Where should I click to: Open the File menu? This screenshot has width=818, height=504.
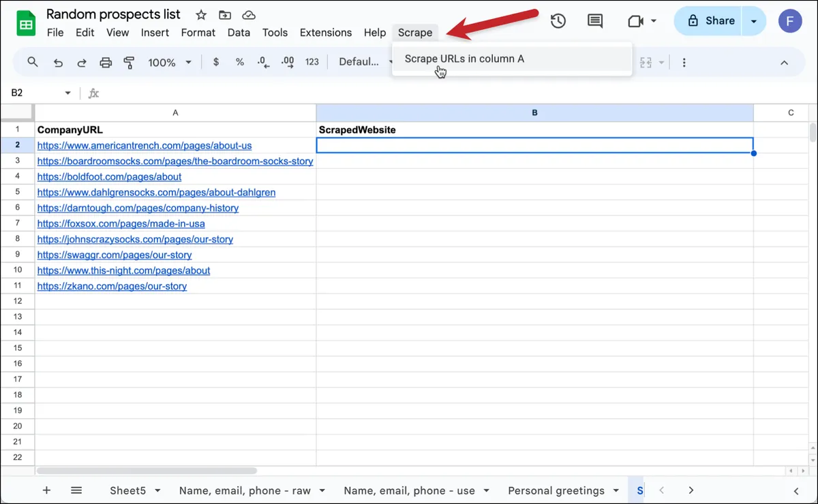tap(55, 33)
